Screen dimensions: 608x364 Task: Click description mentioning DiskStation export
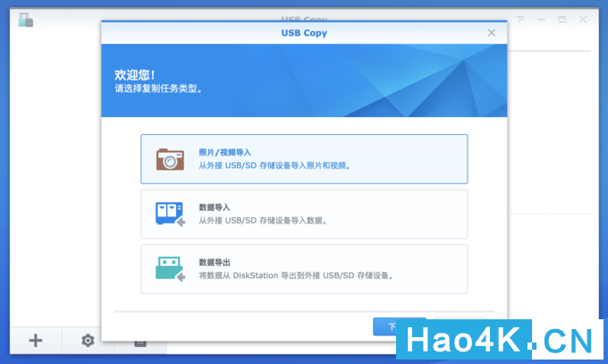pyautogui.click(x=296, y=276)
